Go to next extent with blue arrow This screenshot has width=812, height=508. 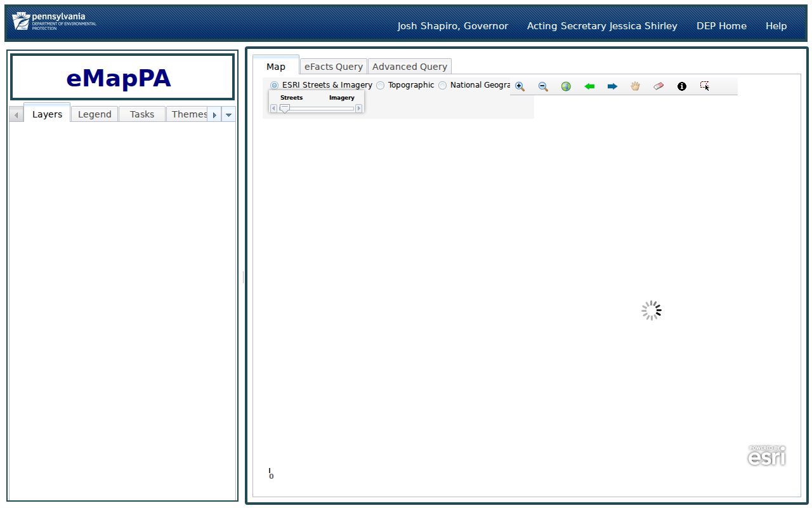(x=612, y=86)
